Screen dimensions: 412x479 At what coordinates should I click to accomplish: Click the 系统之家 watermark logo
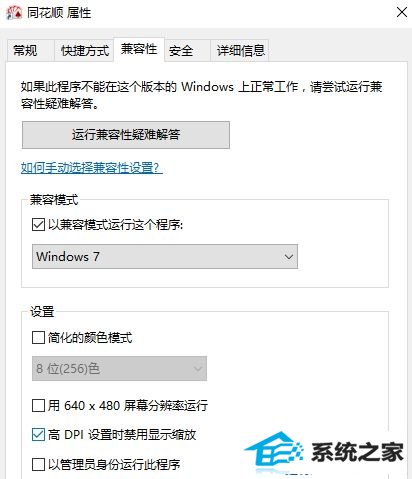324,451
